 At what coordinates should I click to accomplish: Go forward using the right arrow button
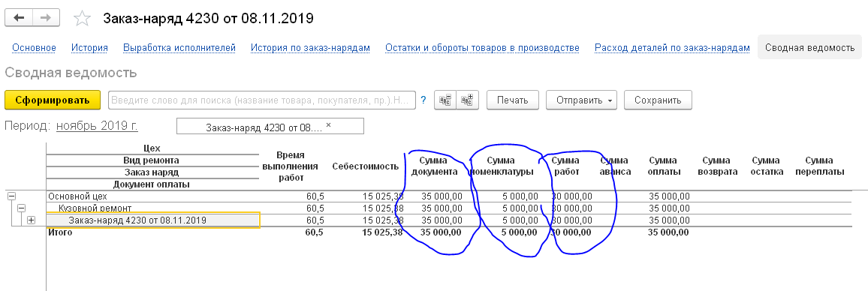(x=46, y=18)
